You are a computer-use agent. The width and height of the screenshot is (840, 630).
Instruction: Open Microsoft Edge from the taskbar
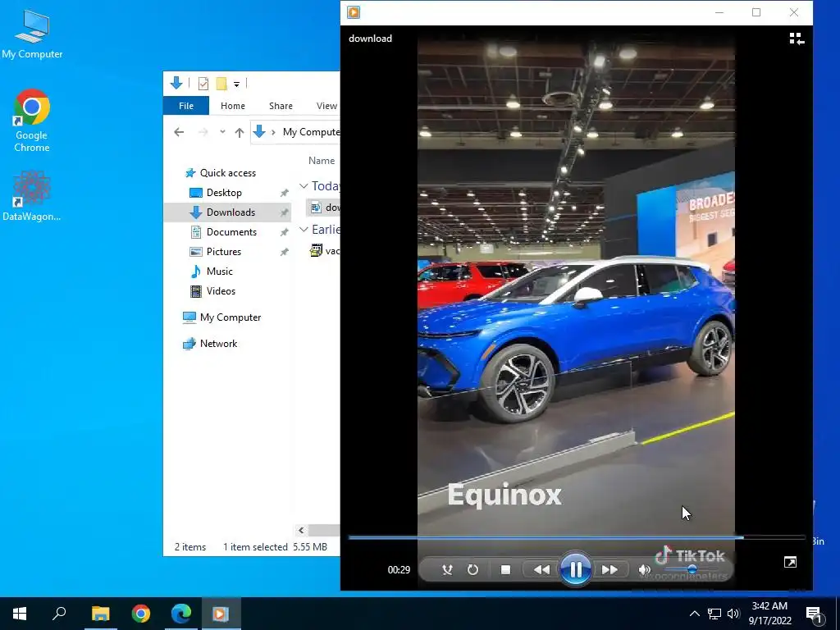tap(181, 614)
